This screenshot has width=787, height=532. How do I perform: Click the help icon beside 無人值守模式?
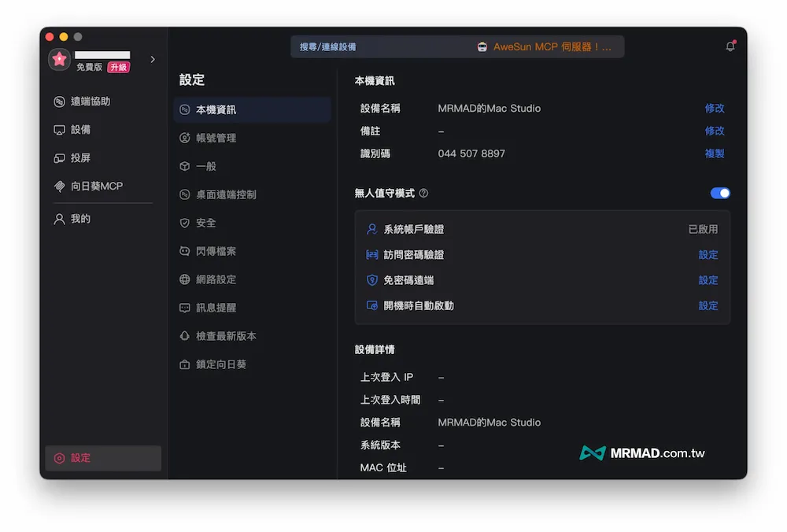pyautogui.click(x=423, y=194)
